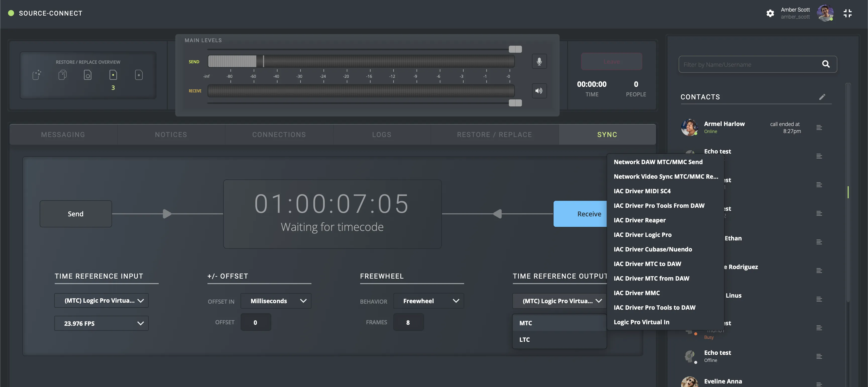Screen dimensions: 868x387
Task: Adjust the receive level slider handle
Action: [x=515, y=103]
